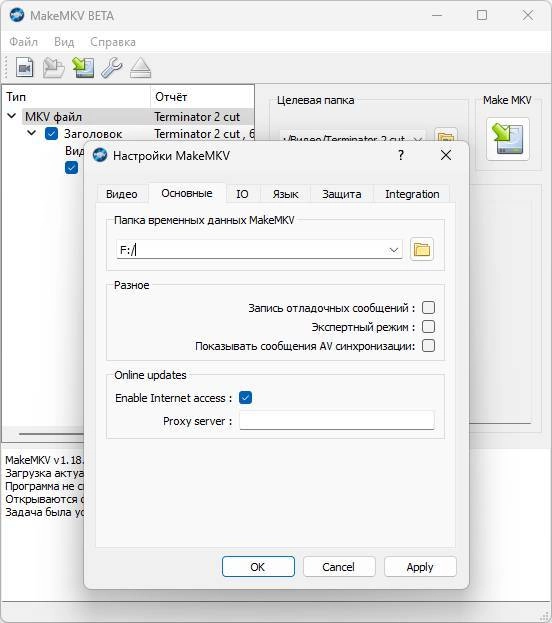Click log line starting Открываются
Viewport: 552px width, 623px height.
click(45, 499)
